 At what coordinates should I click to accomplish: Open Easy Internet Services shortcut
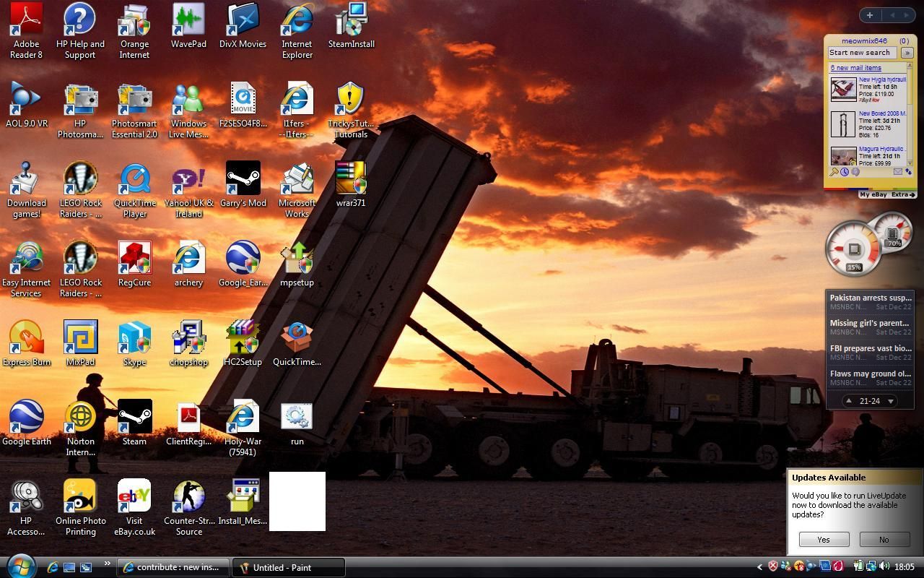pyautogui.click(x=26, y=269)
